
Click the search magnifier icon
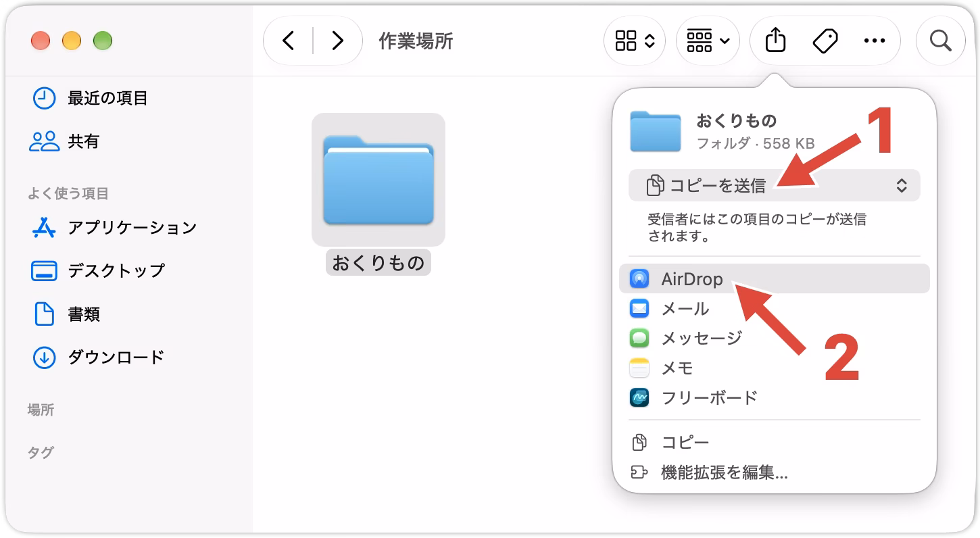tap(940, 41)
